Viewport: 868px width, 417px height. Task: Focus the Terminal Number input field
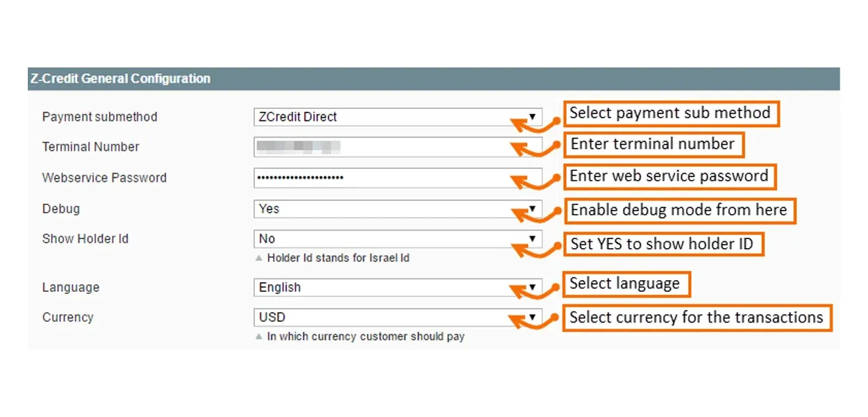(397, 147)
